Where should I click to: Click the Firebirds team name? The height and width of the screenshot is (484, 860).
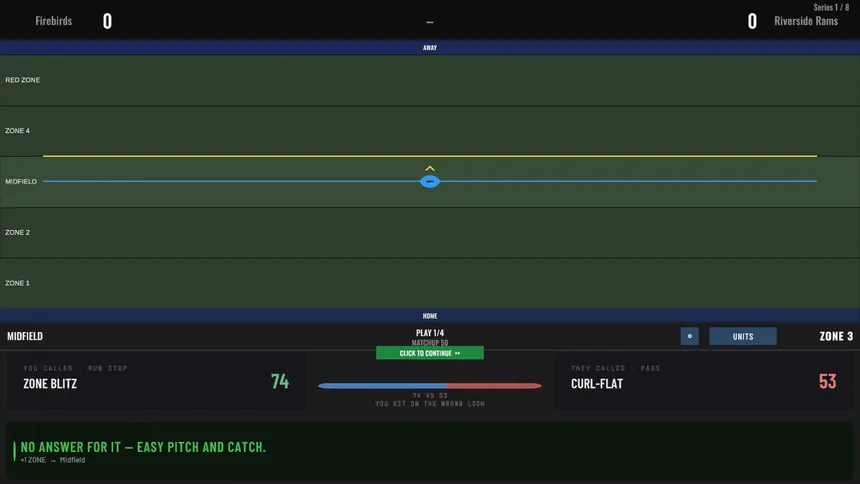tap(54, 21)
